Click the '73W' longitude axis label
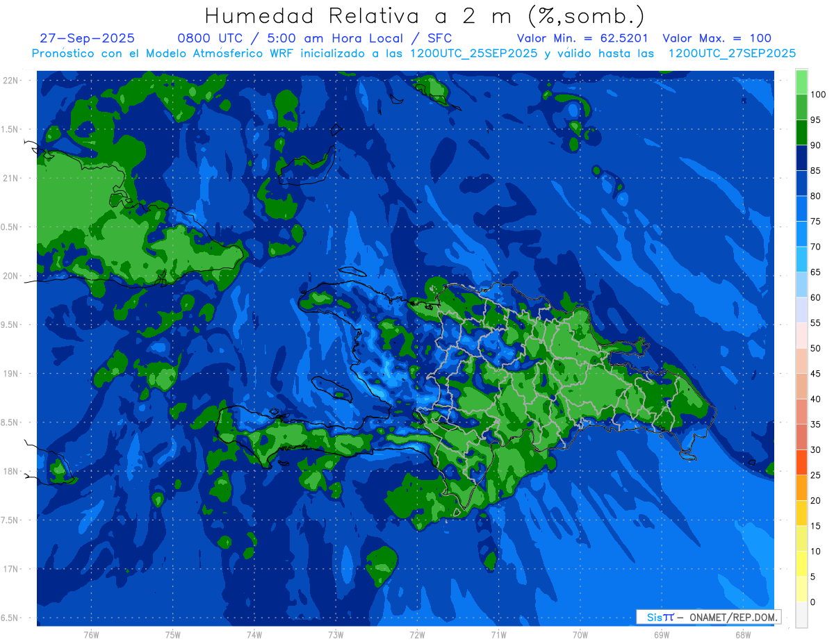Image resolution: width=834 pixels, height=644 pixels. point(336,635)
